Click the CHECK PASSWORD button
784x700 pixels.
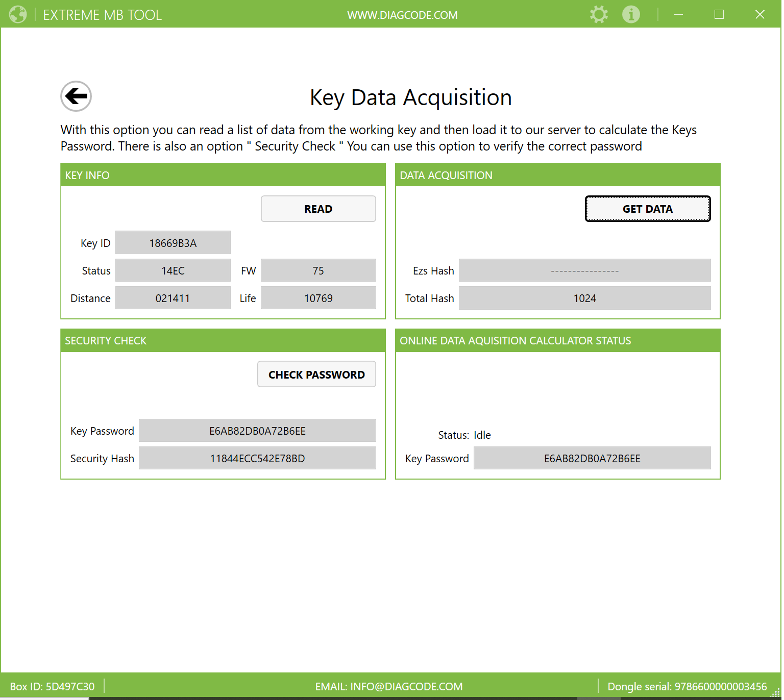(x=316, y=374)
